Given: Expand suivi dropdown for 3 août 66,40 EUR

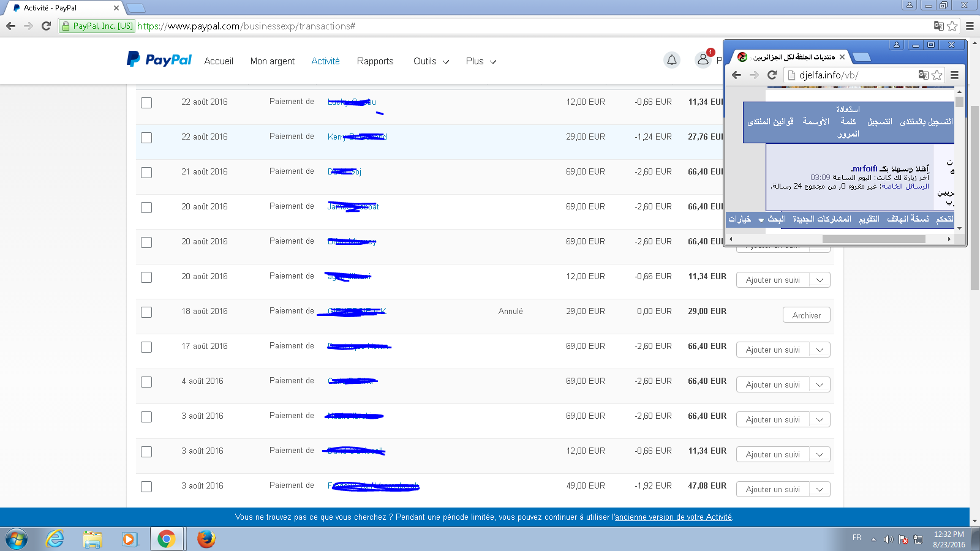Looking at the screenshot, I should click(x=820, y=419).
